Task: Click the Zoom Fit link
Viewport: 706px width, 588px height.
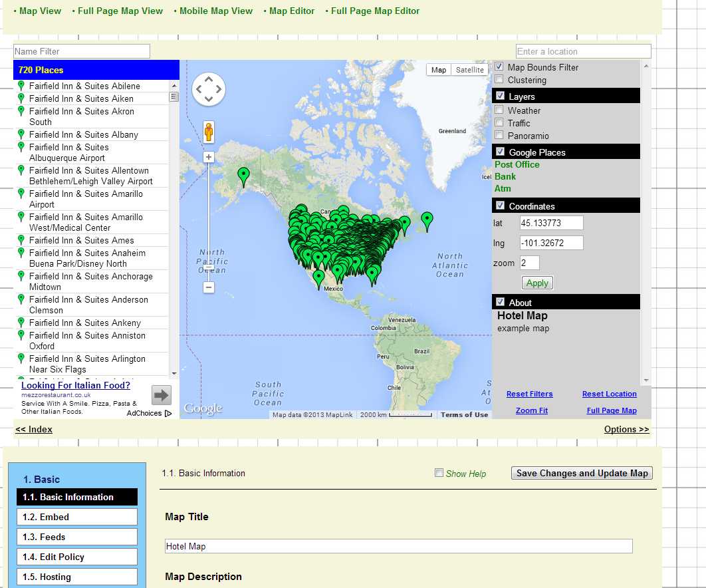Action: 532,410
